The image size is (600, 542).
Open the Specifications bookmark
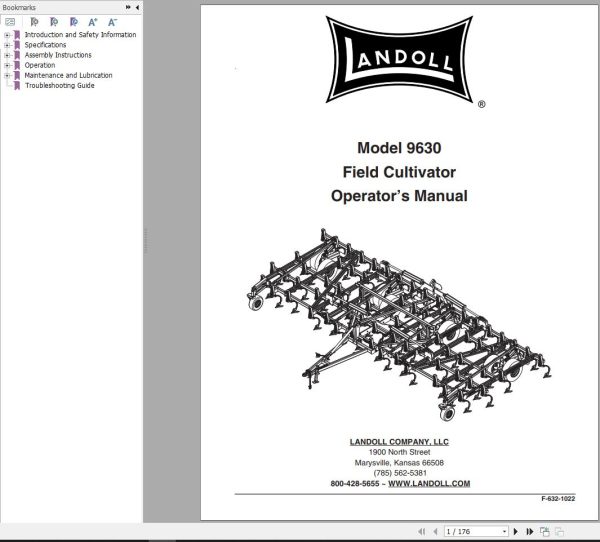coord(46,45)
